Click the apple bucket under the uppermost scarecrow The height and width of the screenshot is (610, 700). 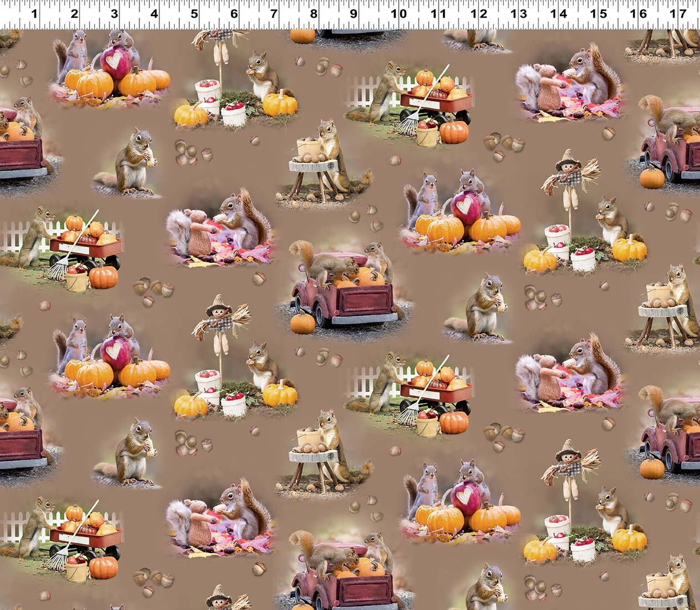pos(208,89)
